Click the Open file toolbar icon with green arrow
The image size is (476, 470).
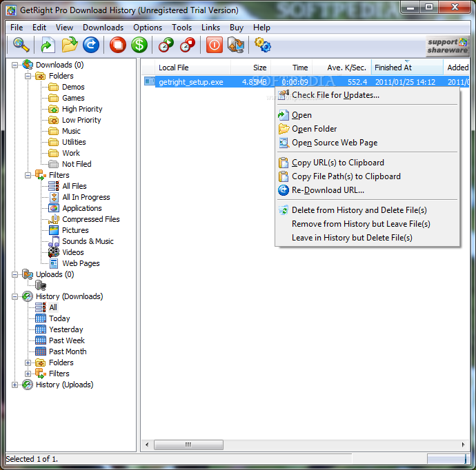48,45
